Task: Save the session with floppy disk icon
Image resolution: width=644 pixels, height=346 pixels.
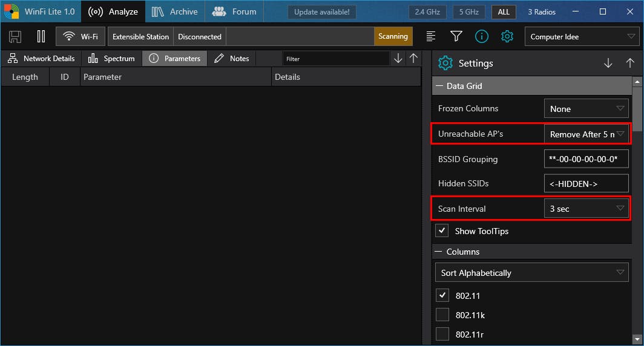Action: coord(15,36)
